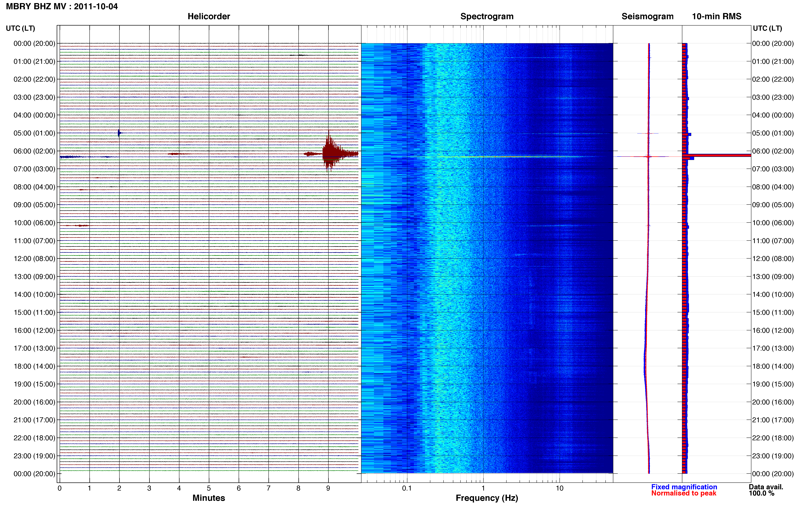Select left axis label '04:00 (00:00)'
812x508 pixels.
pos(34,115)
